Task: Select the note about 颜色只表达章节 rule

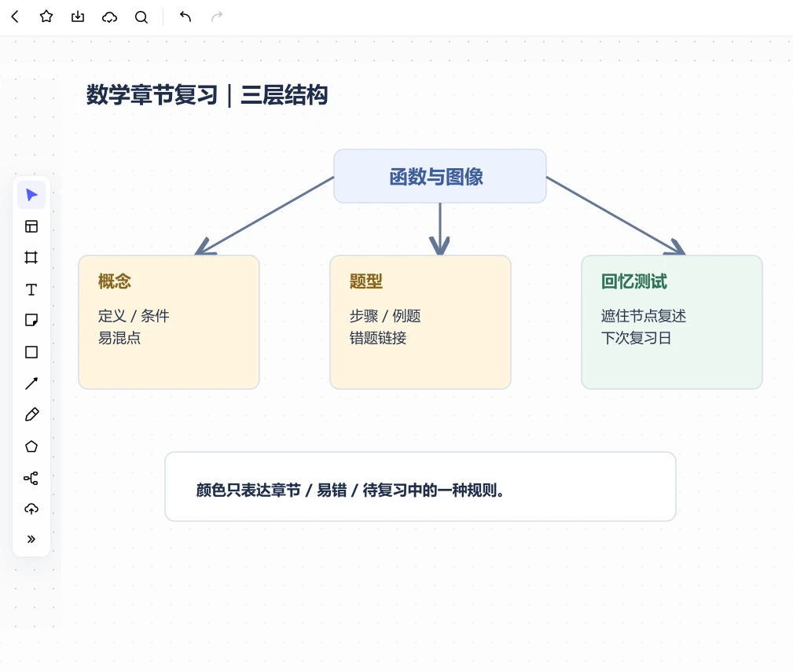Action: (420, 487)
